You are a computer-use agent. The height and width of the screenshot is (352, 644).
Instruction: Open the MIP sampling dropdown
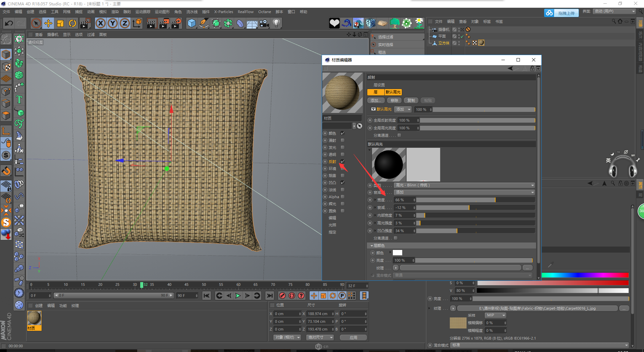point(495,315)
